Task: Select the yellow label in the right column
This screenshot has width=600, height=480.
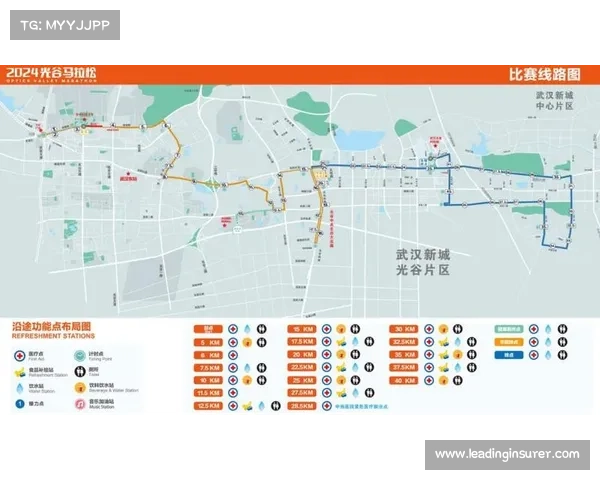Action: pos(509,342)
